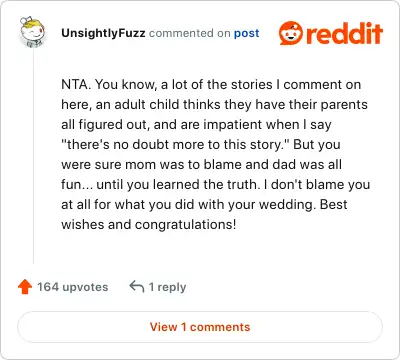Click the "commented on" gray text

pos(189,33)
